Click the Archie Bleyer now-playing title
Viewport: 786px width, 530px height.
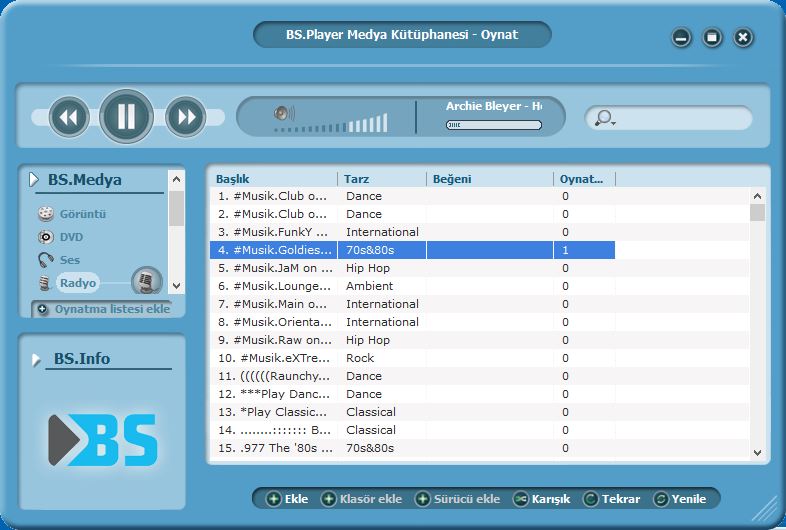pyautogui.click(x=494, y=106)
